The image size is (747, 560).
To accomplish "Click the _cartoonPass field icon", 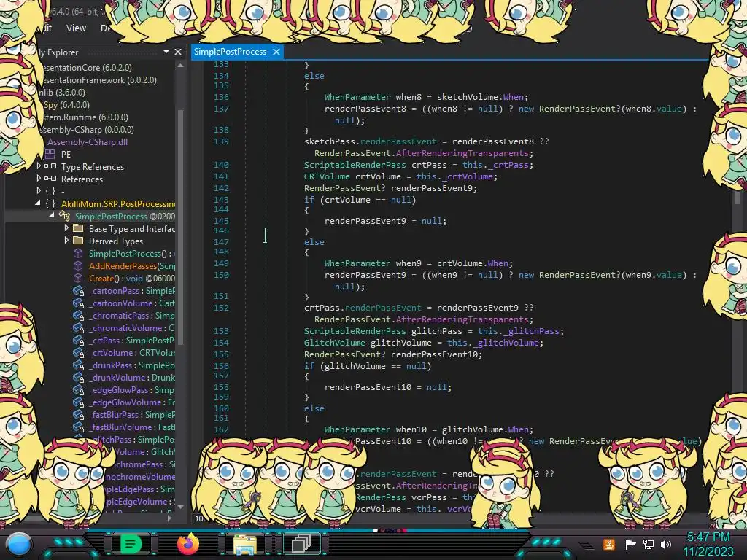I will pyautogui.click(x=79, y=290).
